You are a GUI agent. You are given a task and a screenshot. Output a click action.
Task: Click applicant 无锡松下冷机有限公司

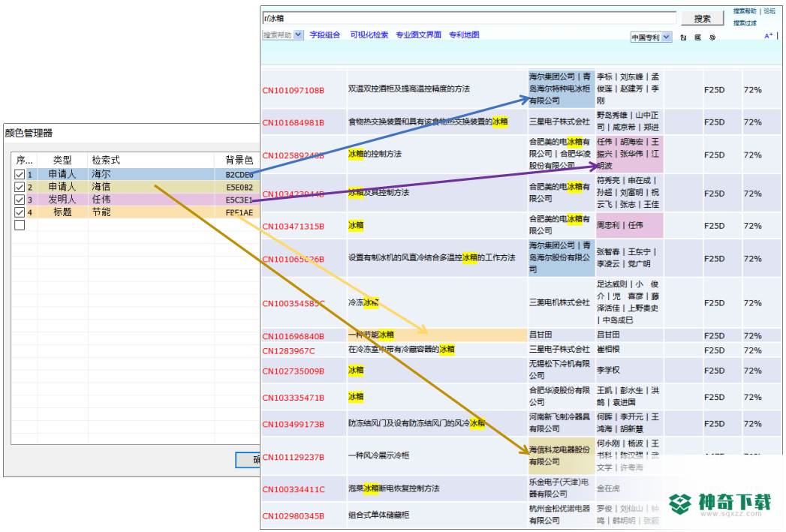(x=559, y=370)
